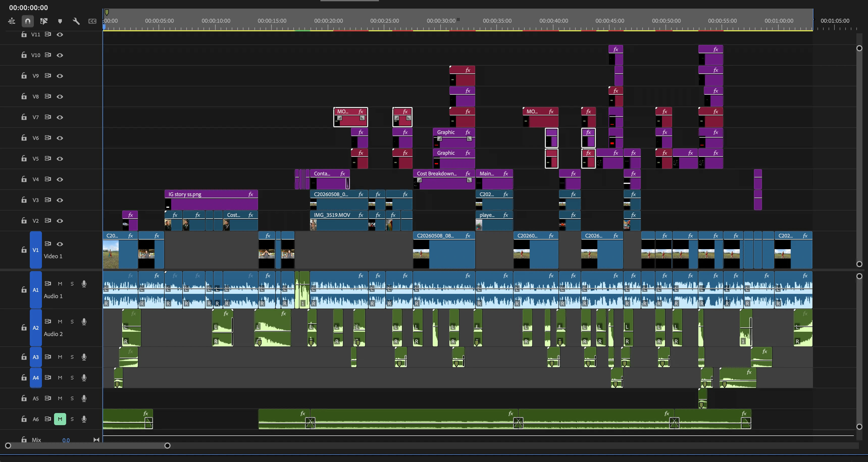Click the playhead timecode 00:00:00:00
Viewport: 868px width, 462px height.
pyautogui.click(x=29, y=7)
